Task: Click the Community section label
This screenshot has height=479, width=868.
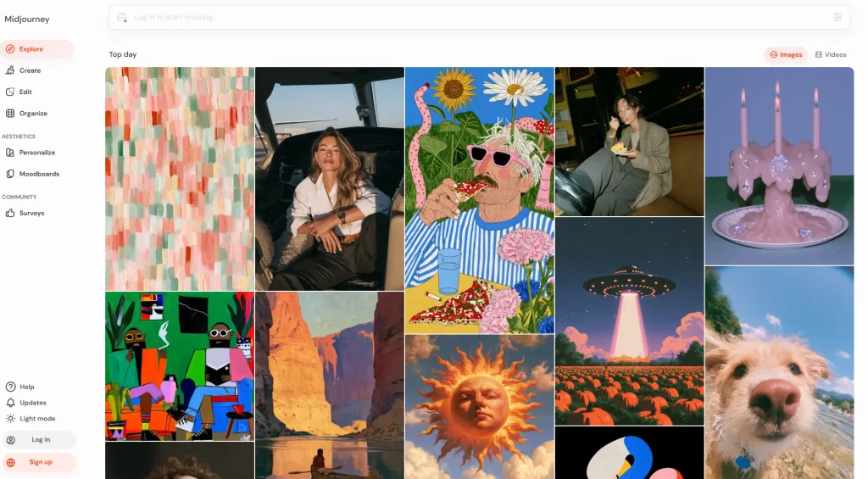Action: (19, 198)
